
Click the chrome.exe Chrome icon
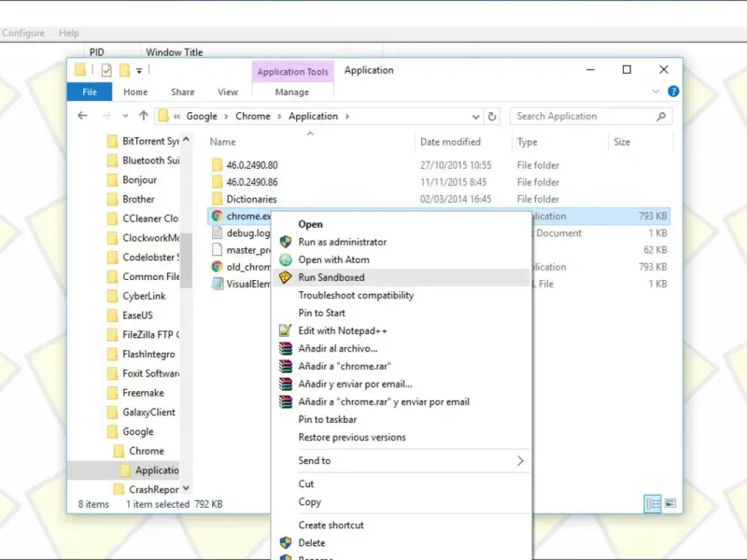(x=217, y=216)
